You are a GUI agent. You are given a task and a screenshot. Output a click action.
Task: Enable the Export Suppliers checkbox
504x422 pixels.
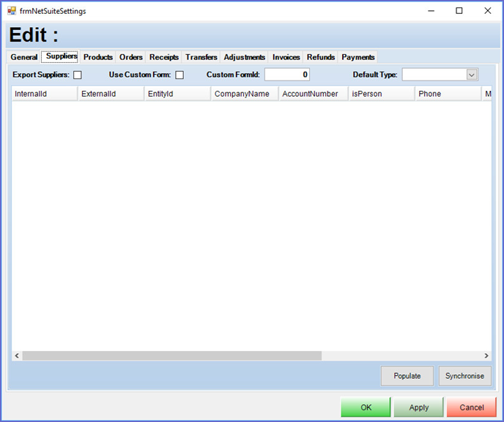tap(77, 75)
